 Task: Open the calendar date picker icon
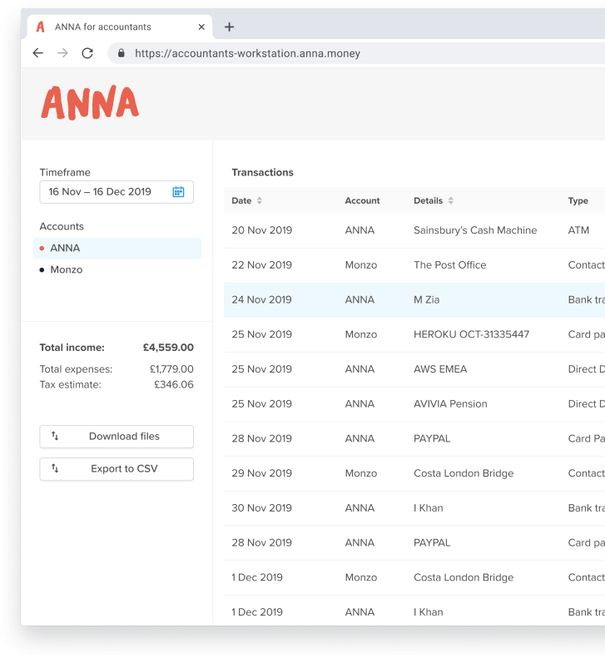[x=178, y=192]
